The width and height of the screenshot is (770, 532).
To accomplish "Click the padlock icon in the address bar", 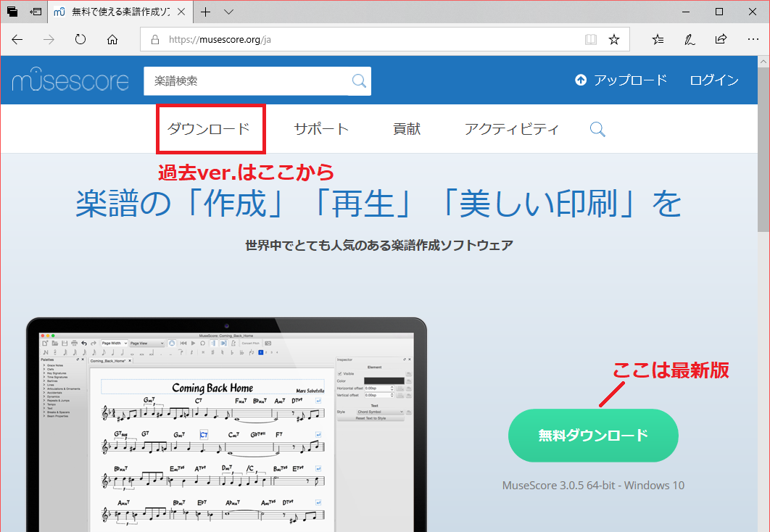I will [x=155, y=40].
